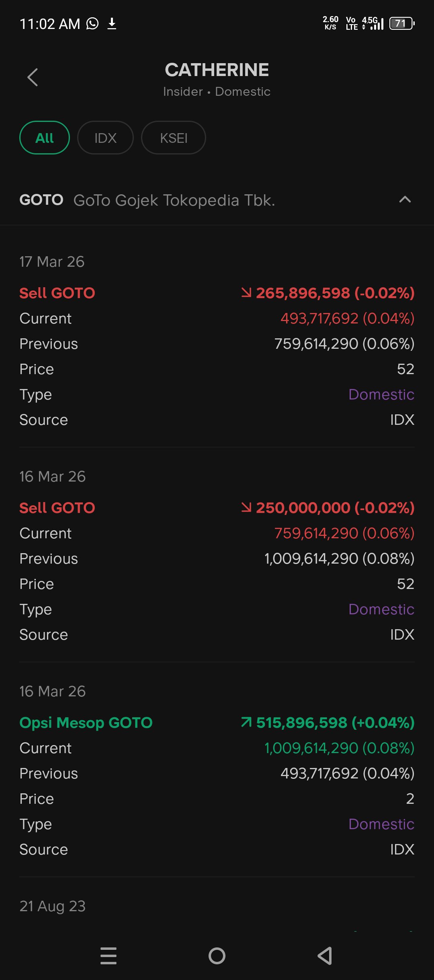Tap the battery indicator icon
434x980 pixels.
pos(402,24)
